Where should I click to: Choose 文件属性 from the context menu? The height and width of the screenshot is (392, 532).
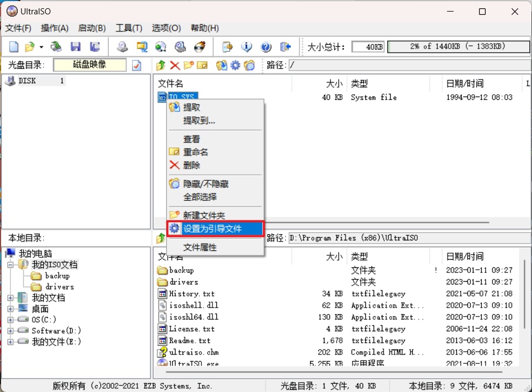215,247
